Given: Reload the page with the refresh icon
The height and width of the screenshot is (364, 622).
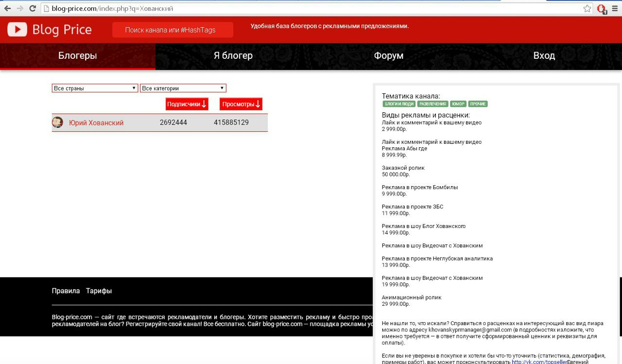Looking at the screenshot, I should [x=33, y=8].
